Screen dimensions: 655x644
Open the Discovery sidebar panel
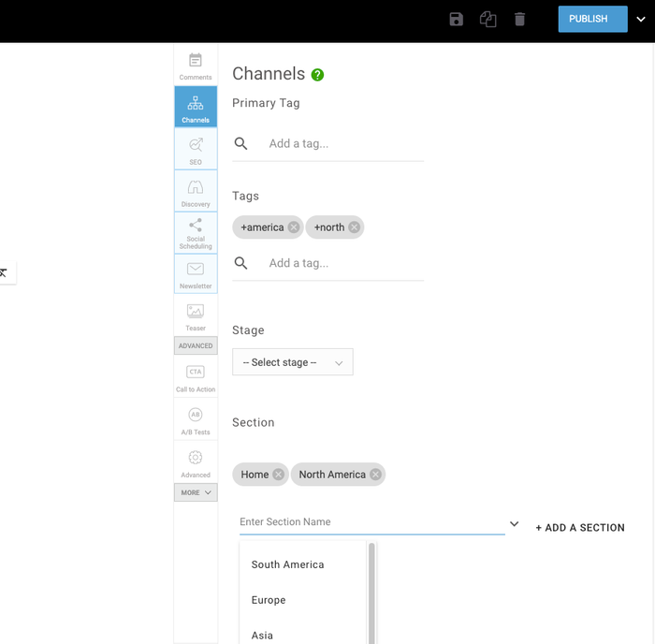(x=196, y=191)
